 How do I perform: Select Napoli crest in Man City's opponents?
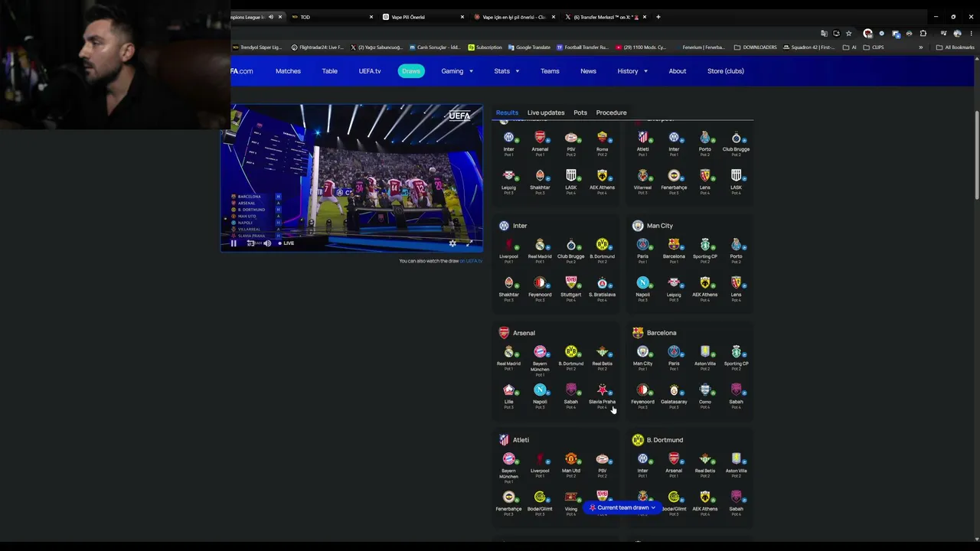click(x=642, y=283)
